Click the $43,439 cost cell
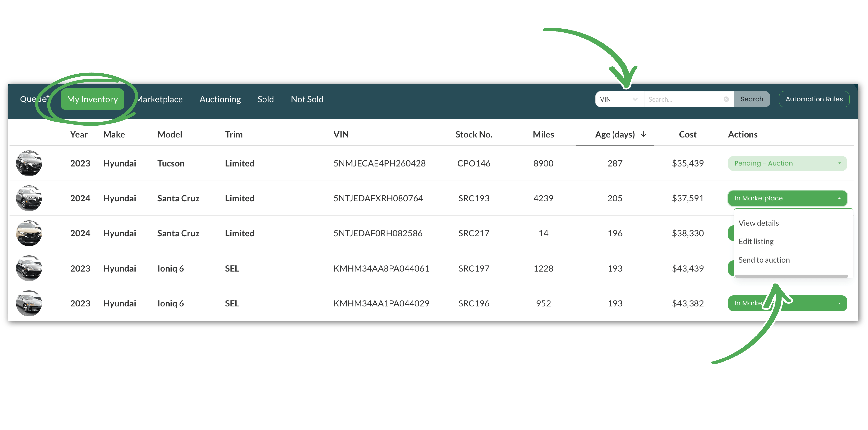Viewport: 868px width, 430px height. [688, 268]
